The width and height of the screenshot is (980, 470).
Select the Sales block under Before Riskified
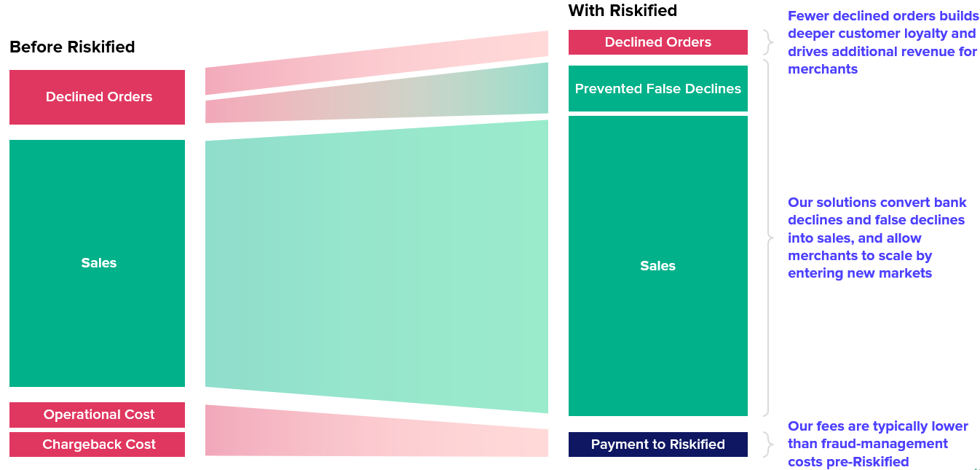[x=97, y=263]
